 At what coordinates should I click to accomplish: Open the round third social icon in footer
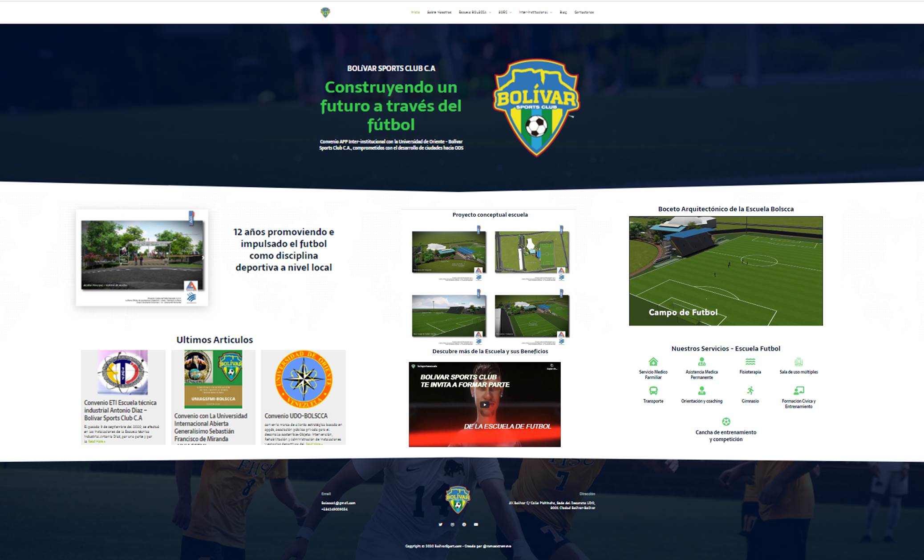(464, 524)
